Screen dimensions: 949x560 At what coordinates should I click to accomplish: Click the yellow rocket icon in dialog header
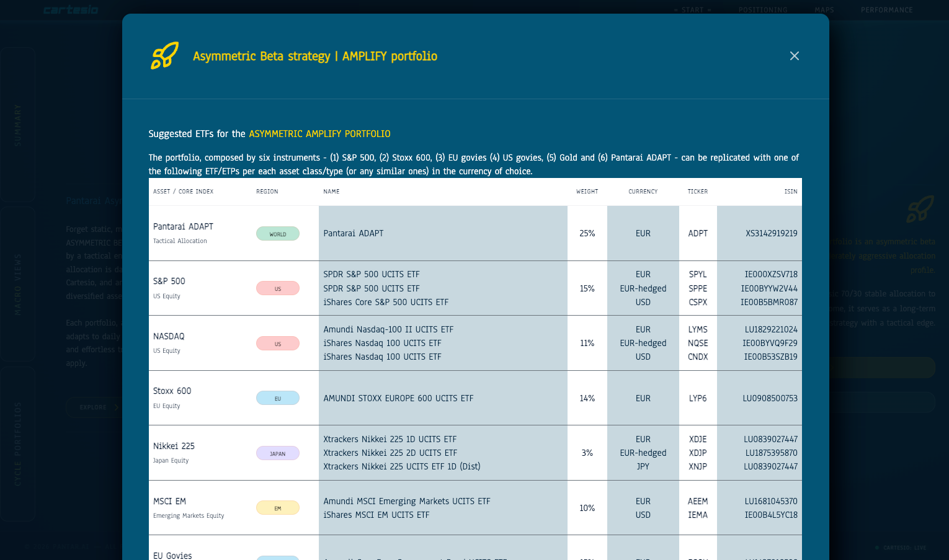point(164,56)
